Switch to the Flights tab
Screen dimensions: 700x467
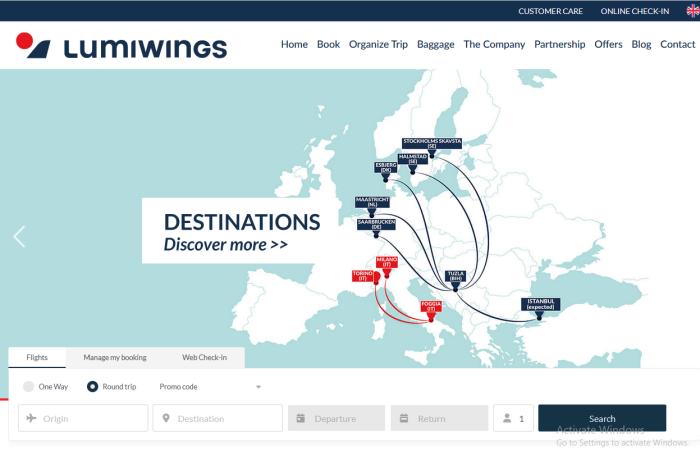pyautogui.click(x=37, y=358)
